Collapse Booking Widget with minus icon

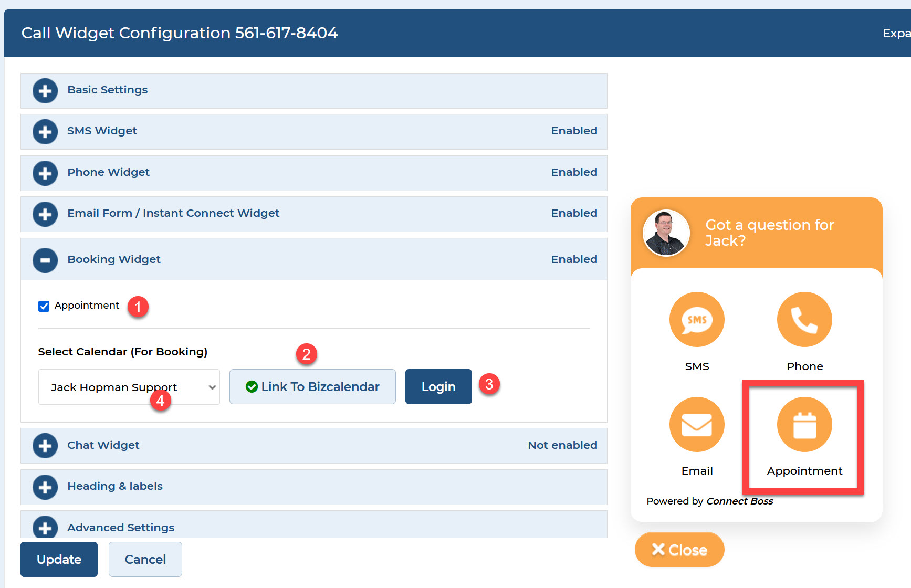coord(45,260)
